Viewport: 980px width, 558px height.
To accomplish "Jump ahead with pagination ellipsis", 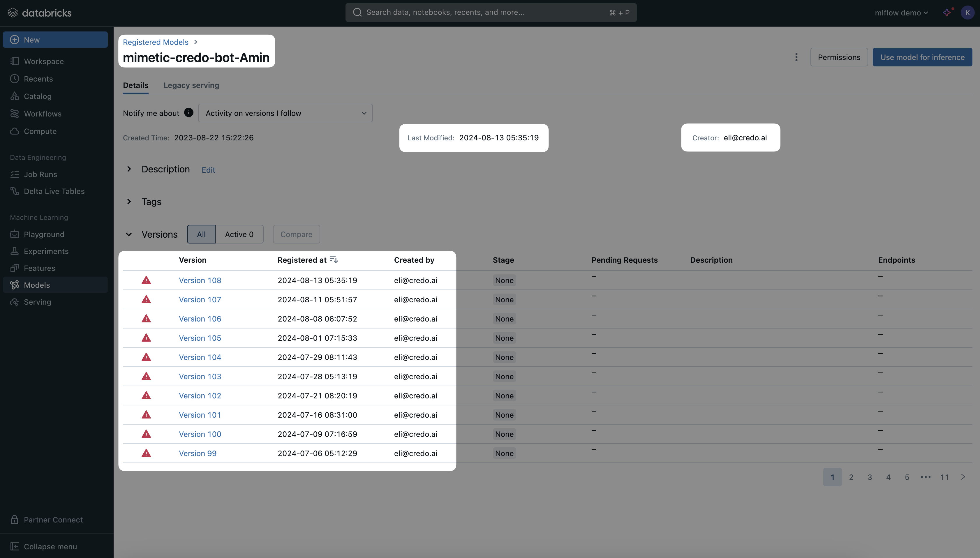I will [926, 477].
